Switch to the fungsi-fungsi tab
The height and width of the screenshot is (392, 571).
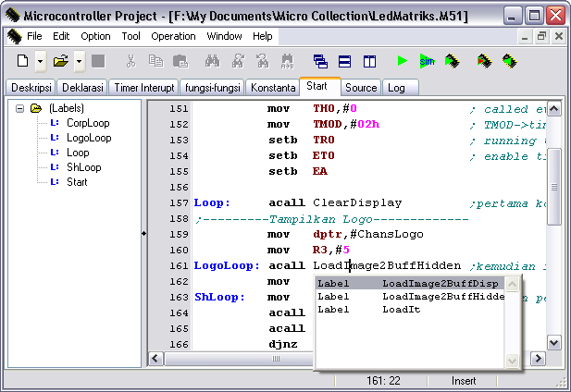click(213, 88)
